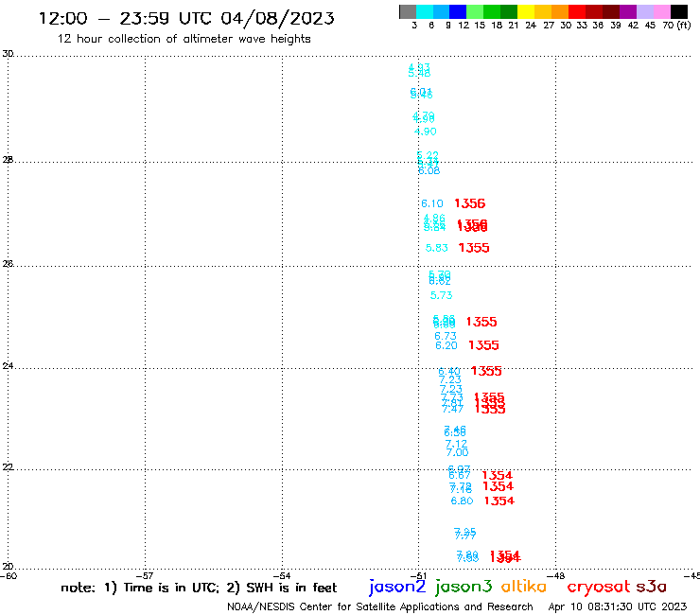Click the wave height value '6.10'

(x=432, y=203)
